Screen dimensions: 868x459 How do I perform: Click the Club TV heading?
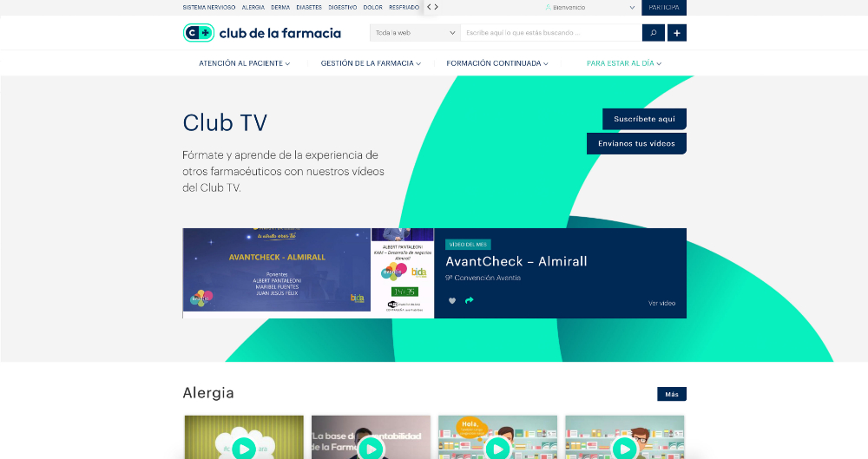(x=225, y=123)
